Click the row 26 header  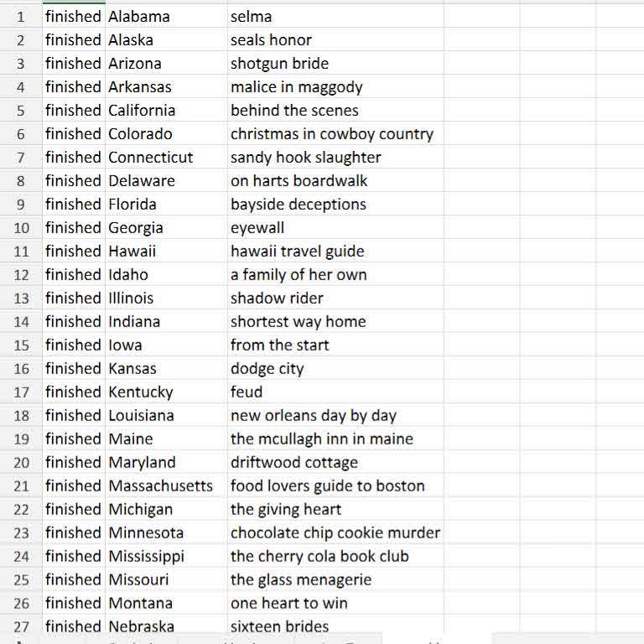pos(21,603)
